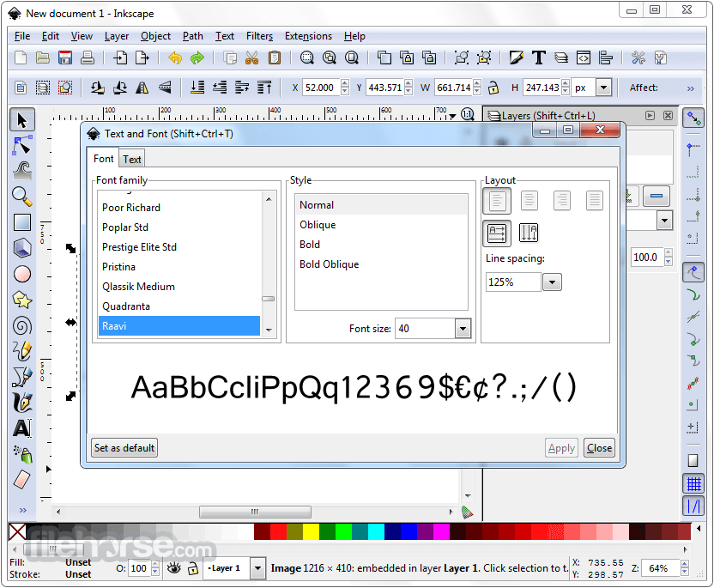Select center text alignment in Layout
The height and width of the screenshot is (588, 714).
529,200
